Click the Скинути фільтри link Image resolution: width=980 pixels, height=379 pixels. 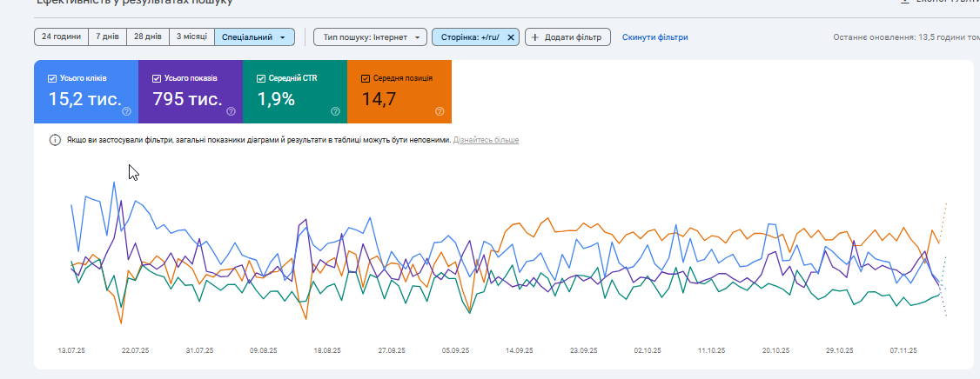[654, 37]
